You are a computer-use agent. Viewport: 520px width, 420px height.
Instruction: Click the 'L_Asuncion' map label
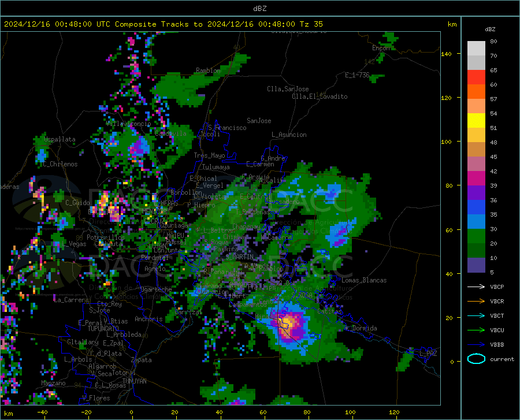[289, 135]
